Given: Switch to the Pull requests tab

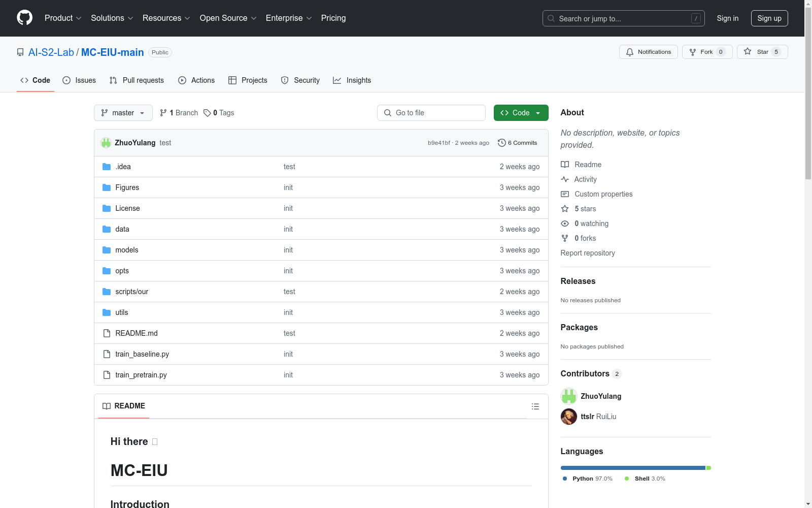Looking at the screenshot, I should [137, 80].
